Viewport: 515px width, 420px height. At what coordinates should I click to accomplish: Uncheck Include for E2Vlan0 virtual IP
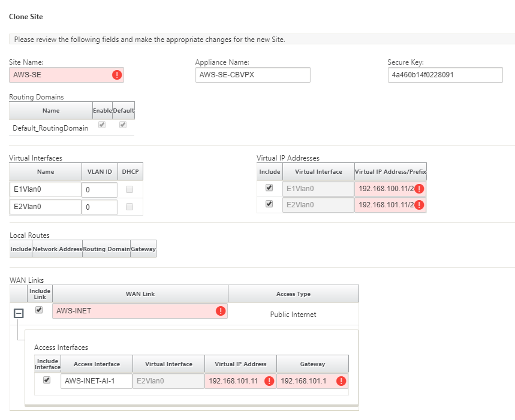tap(269, 204)
